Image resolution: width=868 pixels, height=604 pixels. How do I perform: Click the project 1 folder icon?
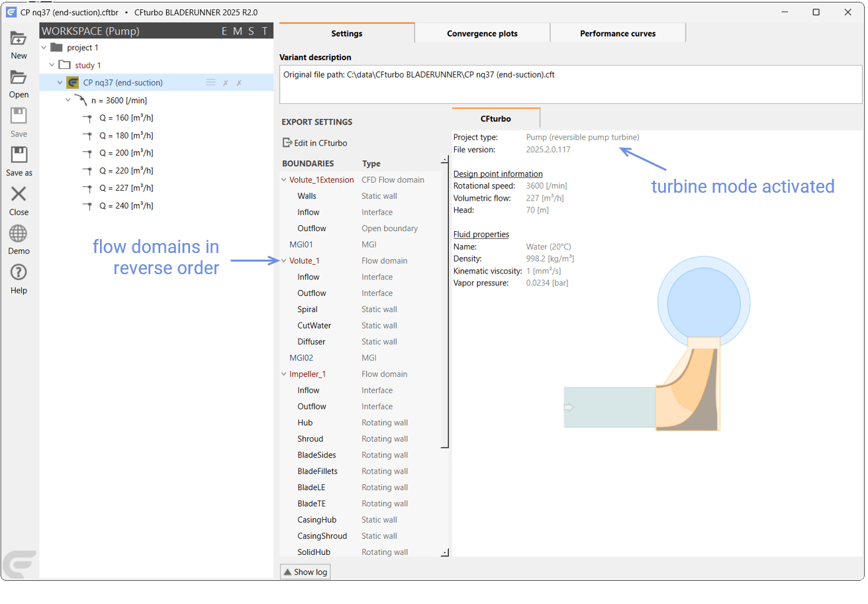[x=56, y=48]
